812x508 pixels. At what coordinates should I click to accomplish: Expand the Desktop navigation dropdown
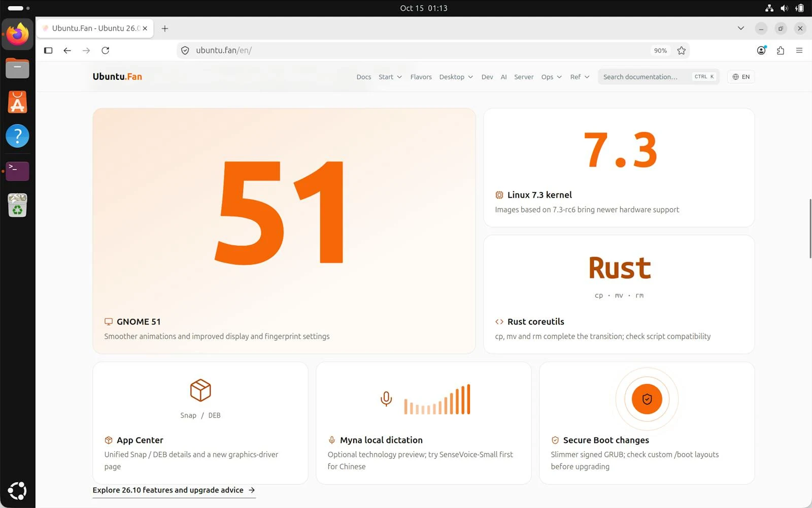tap(456, 77)
